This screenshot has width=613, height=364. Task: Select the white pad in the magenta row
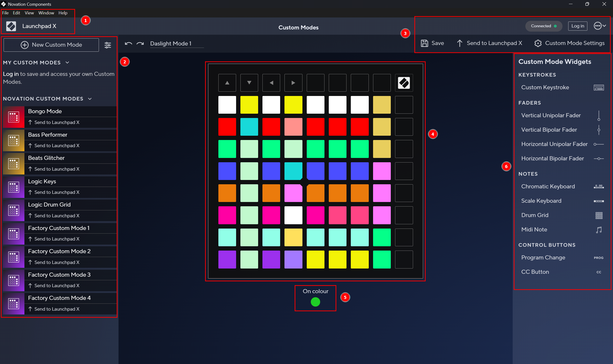293,215
